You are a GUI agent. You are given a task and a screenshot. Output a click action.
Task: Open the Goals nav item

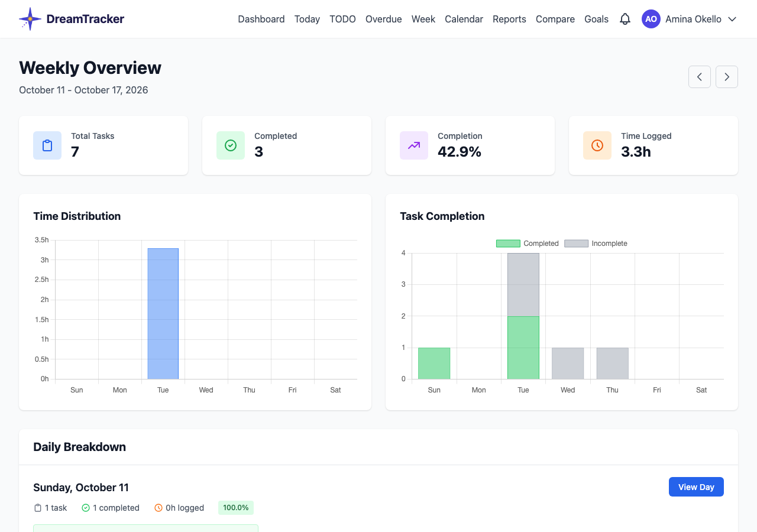click(596, 19)
